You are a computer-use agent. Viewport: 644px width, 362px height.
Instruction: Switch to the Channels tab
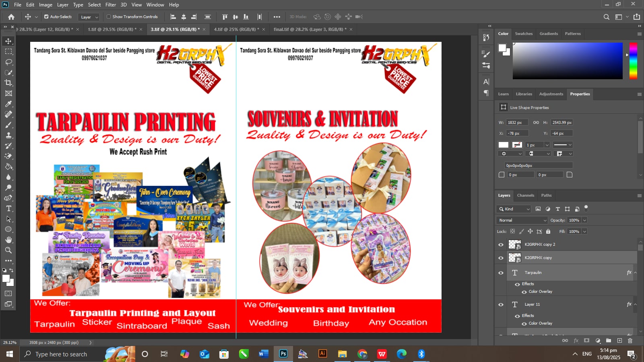[525, 195]
